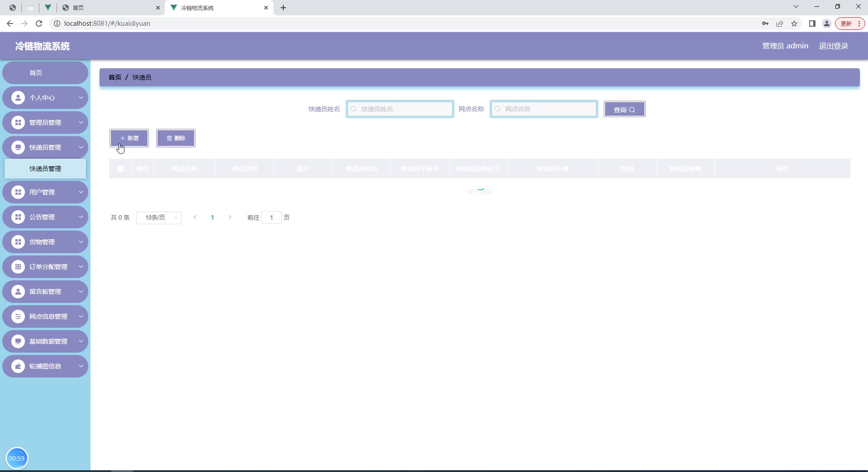The width and height of the screenshot is (868, 472).
Task: Click the browser forward arrow
Action: (24, 24)
